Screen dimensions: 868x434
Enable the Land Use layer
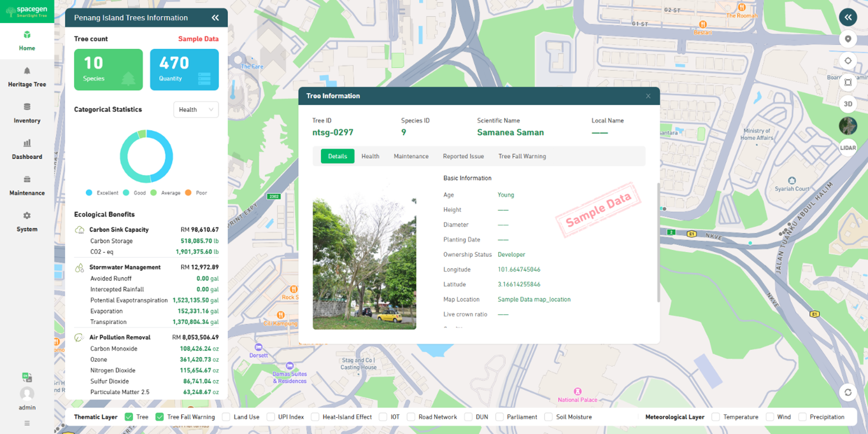[226, 417]
